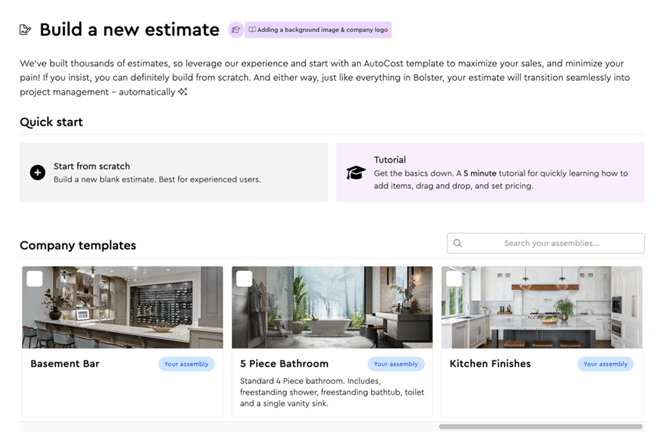670x445 pixels.
Task: Click the horizontal scrollbar under the templates
Action: coord(540,426)
